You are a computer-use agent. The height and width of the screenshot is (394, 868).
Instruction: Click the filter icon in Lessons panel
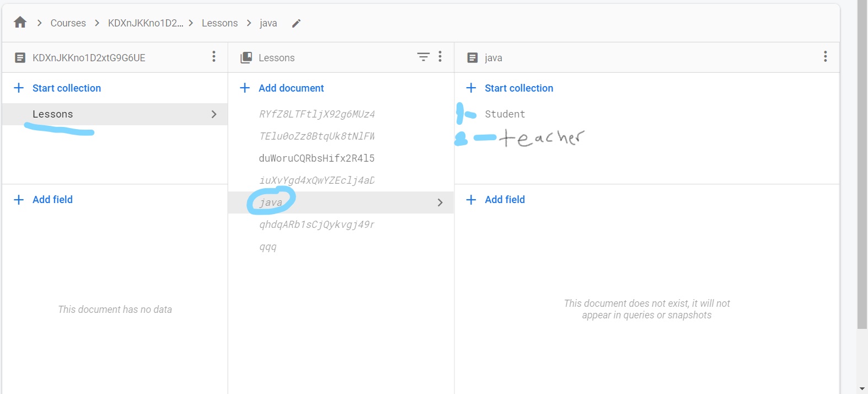[423, 57]
